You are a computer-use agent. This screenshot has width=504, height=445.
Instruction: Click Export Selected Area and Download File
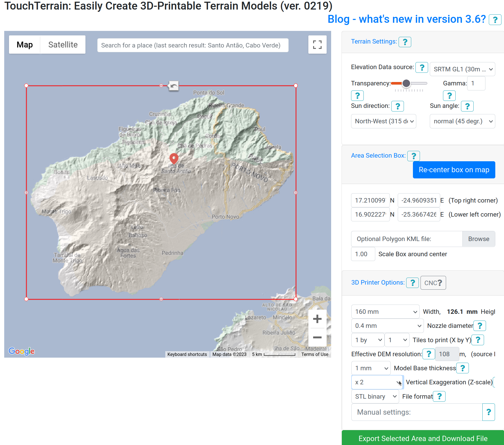click(x=423, y=438)
